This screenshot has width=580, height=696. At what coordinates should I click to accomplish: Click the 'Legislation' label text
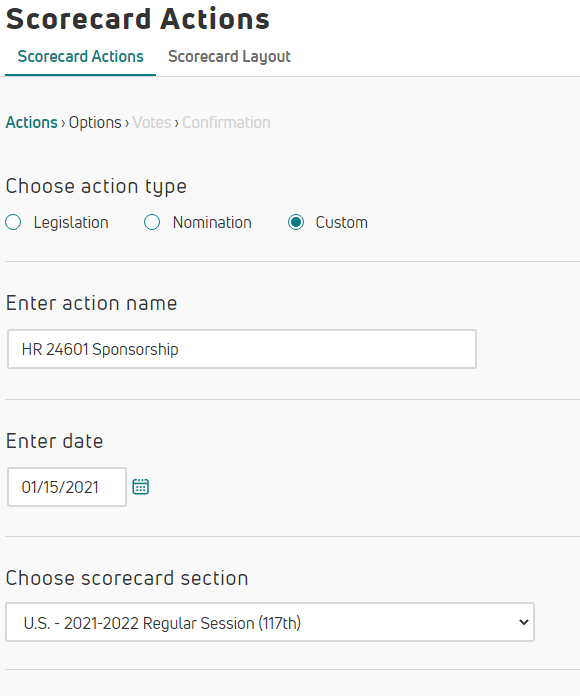(x=71, y=222)
